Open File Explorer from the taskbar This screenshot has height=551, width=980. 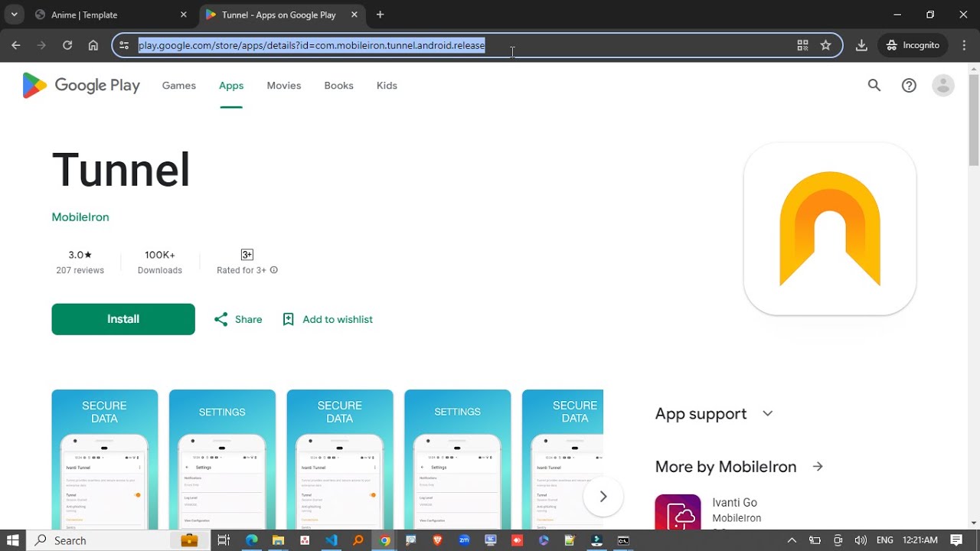[x=278, y=540]
